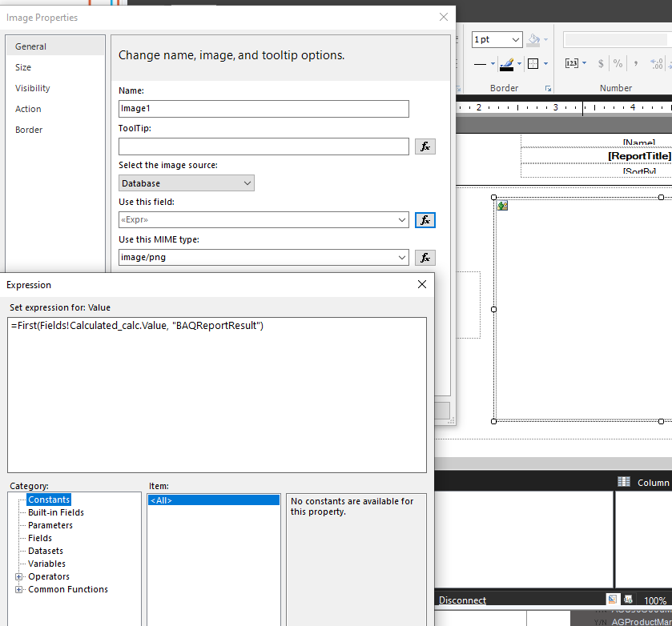Select the General page
The height and width of the screenshot is (626, 672).
click(55, 46)
